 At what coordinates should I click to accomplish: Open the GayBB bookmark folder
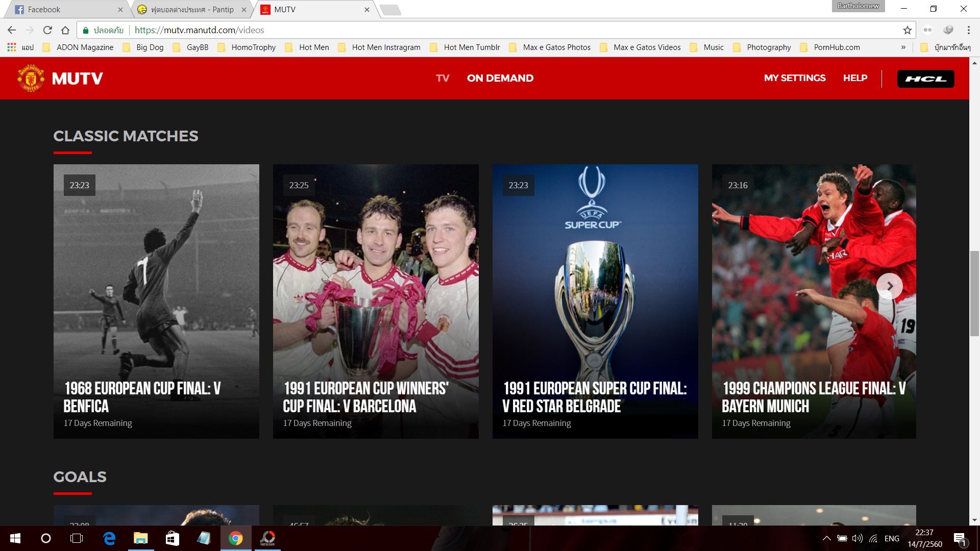coord(191,47)
